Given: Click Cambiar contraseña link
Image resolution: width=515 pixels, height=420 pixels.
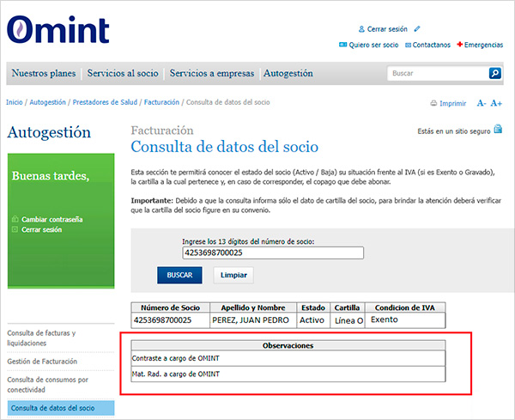Looking at the screenshot, I should pos(51,219).
